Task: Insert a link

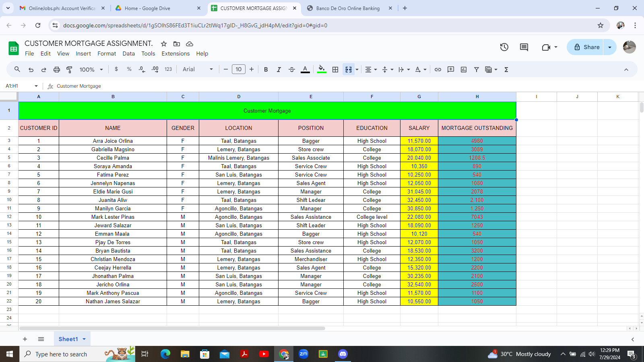Action: click(x=438, y=70)
